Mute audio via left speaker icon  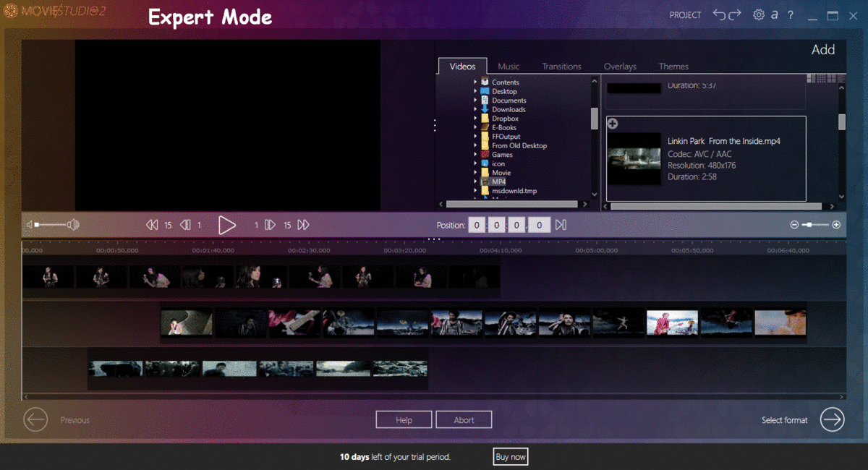pos(30,225)
